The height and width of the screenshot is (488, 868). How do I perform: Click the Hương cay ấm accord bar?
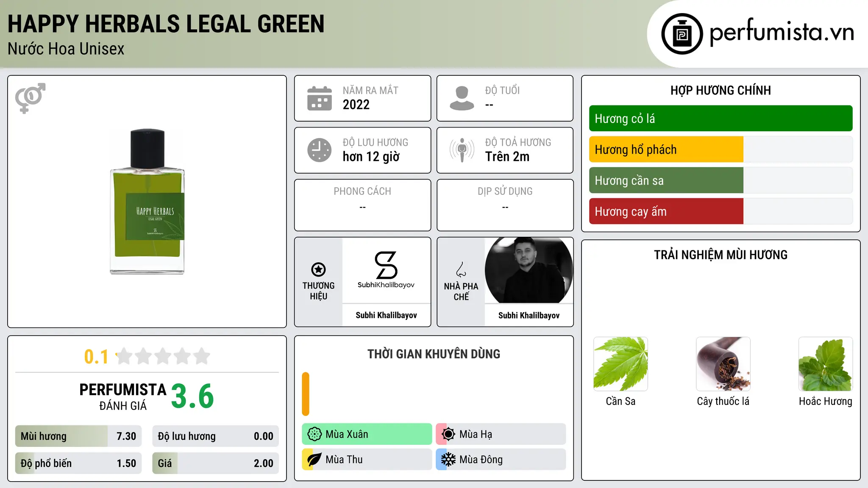point(721,211)
